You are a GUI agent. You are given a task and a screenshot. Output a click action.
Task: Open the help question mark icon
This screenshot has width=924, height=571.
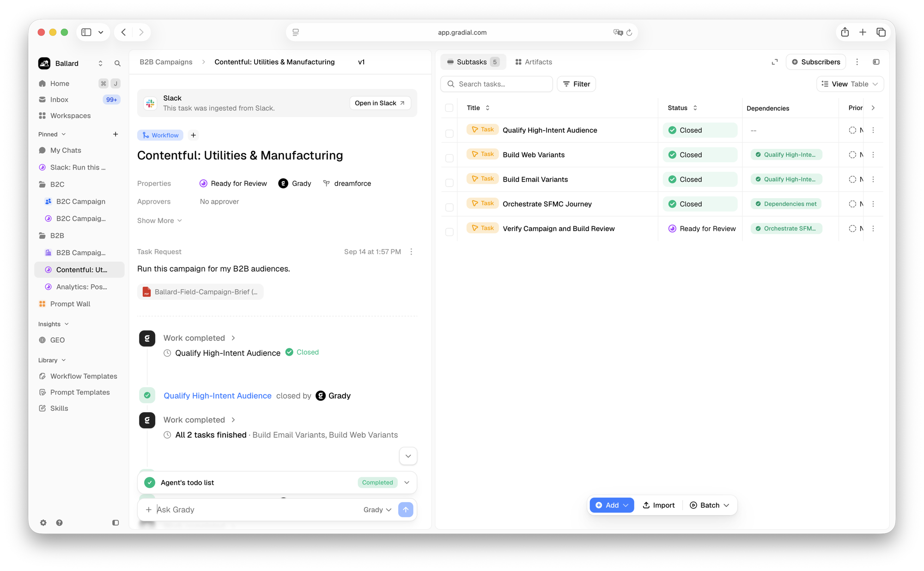[59, 522]
